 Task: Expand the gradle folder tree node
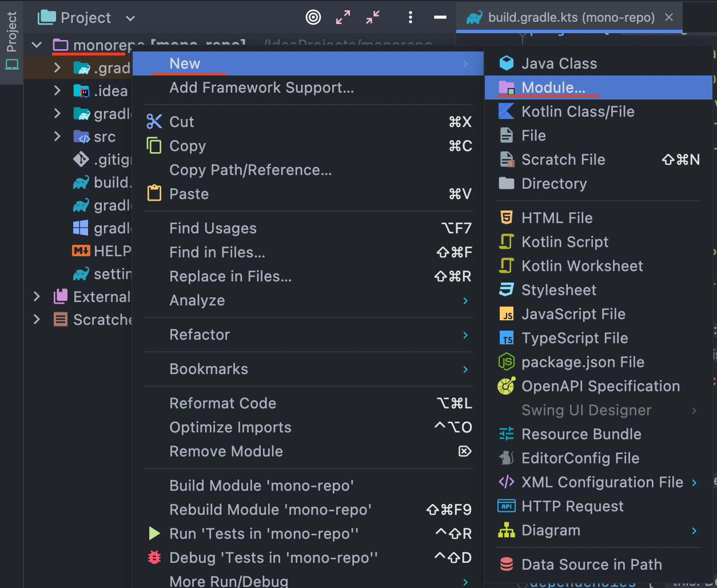(x=57, y=113)
